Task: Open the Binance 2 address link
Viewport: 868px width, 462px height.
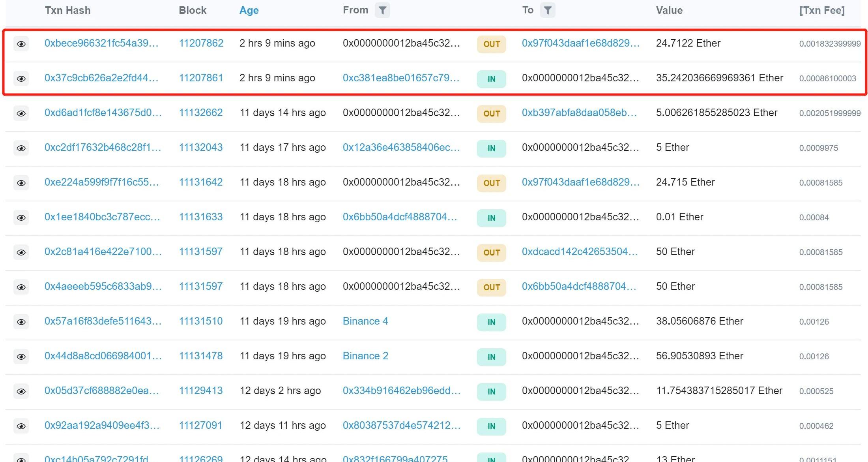Action: (x=365, y=356)
